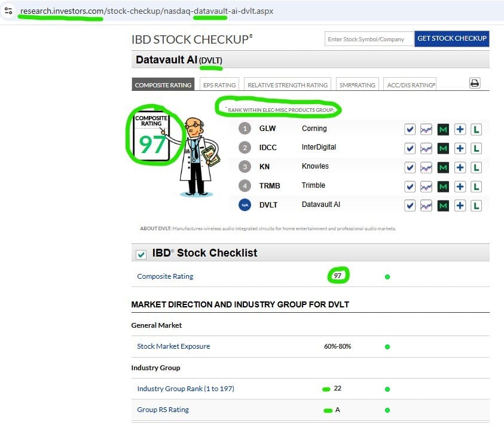Click the TRMB ticker symbol
Viewport: 504px width, 427px height.
pyautogui.click(x=270, y=186)
